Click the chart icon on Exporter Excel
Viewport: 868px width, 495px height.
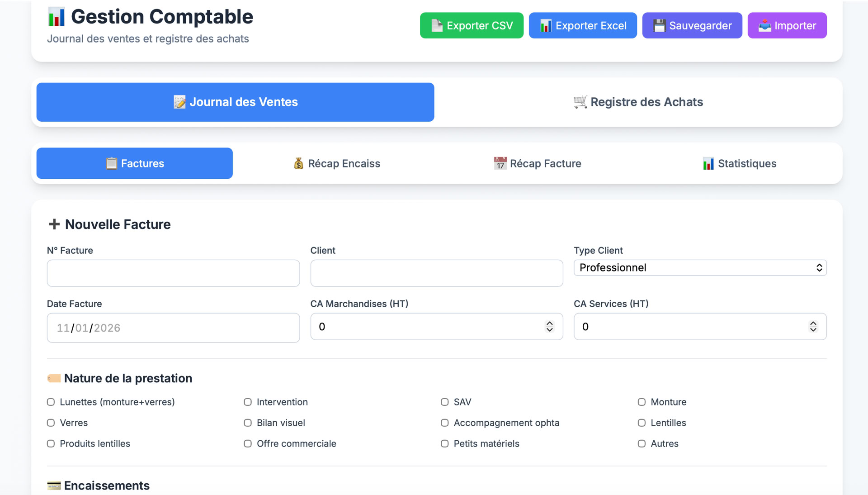(546, 26)
